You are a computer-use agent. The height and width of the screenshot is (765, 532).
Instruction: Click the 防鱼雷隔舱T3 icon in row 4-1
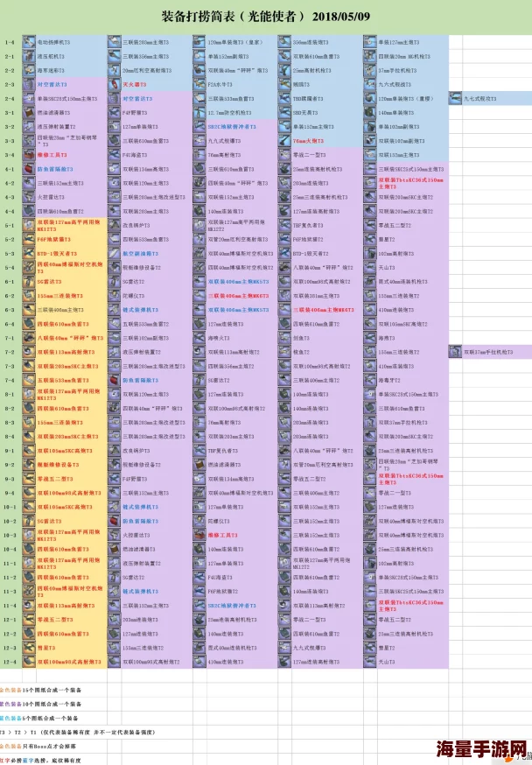pyautogui.click(x=29, y=169)
